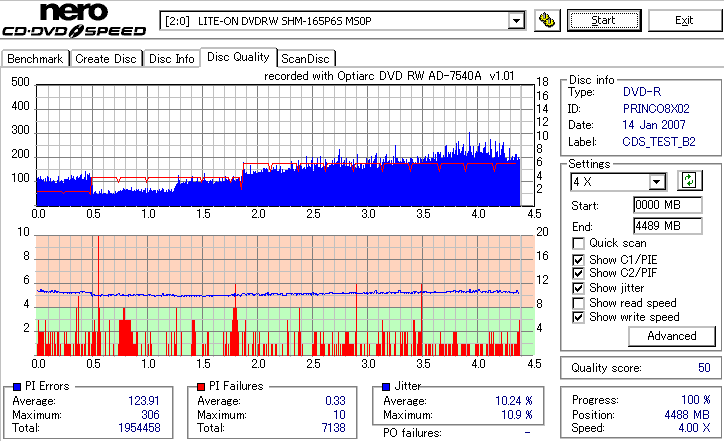The width and height of the screenshot is (724, 441).
Task: Go to the ScanDisc tab
Action: (305, 59)
